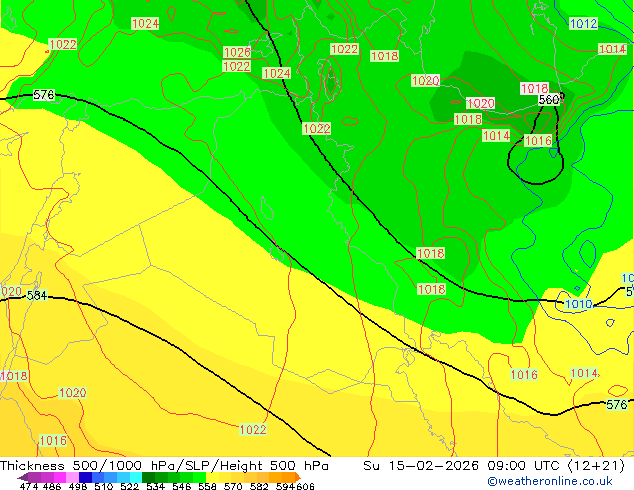This screenshot has height=490, width=634.
Task: Click the legend value 510
Action: coord(104,486)
